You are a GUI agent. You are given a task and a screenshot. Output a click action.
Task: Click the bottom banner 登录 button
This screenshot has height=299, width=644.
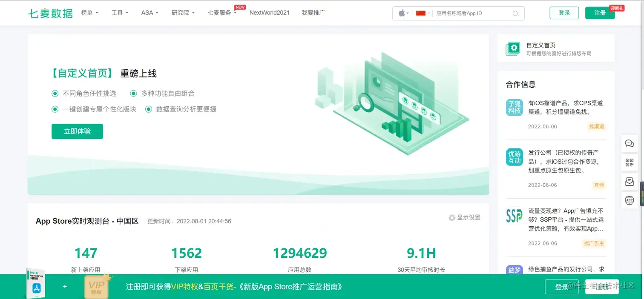click(562, 287)
